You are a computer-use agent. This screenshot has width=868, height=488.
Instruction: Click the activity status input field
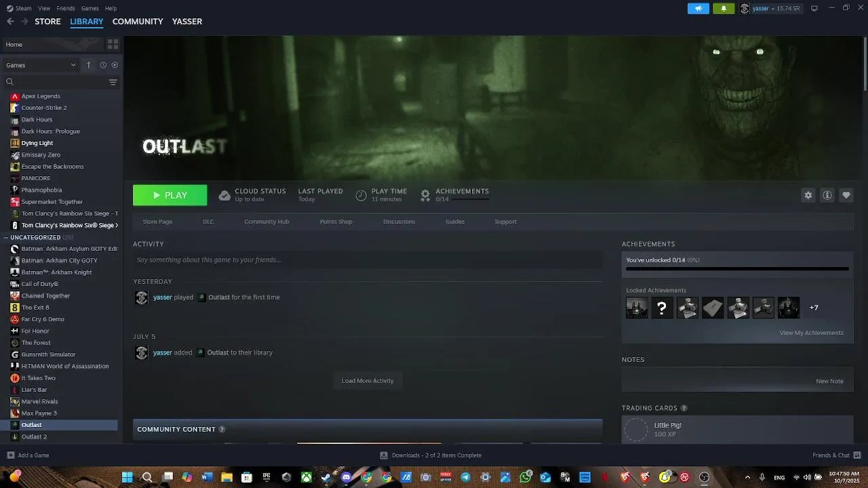368,260
